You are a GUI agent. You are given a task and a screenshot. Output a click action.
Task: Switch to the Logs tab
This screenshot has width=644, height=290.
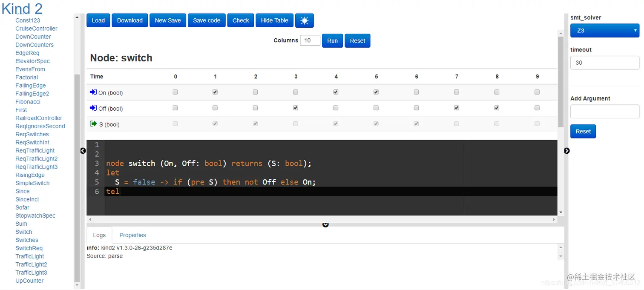click(x=99, y=235)
